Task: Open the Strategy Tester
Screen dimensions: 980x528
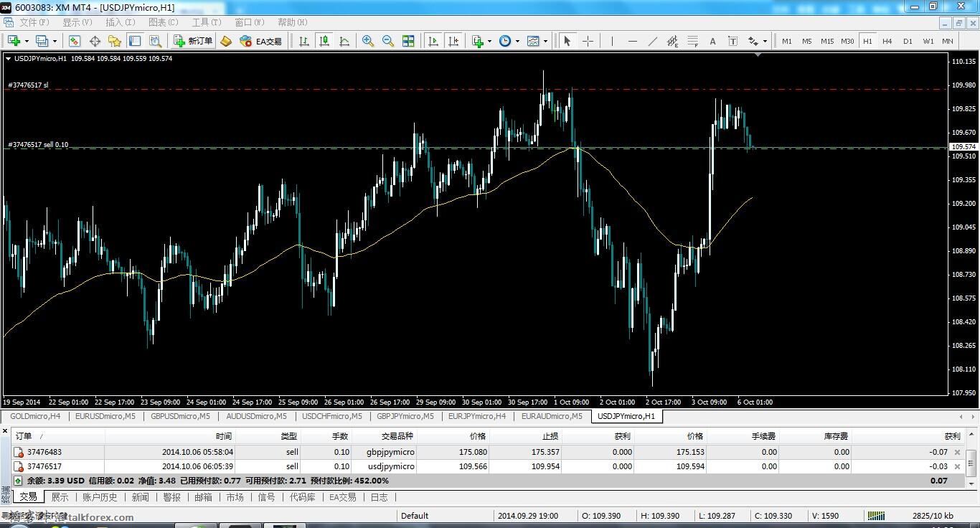Action: click(155, 41)
